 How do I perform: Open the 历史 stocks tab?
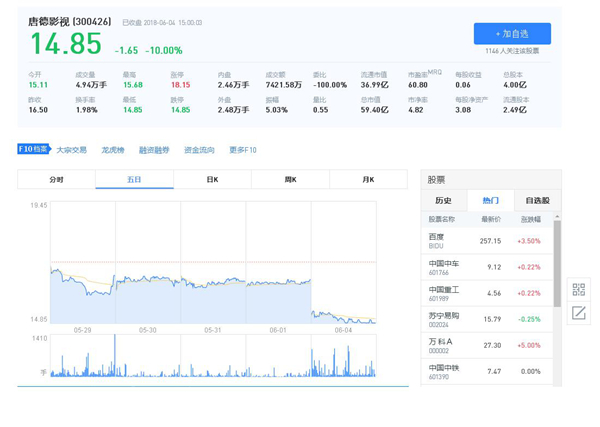(x=444, y=200)
